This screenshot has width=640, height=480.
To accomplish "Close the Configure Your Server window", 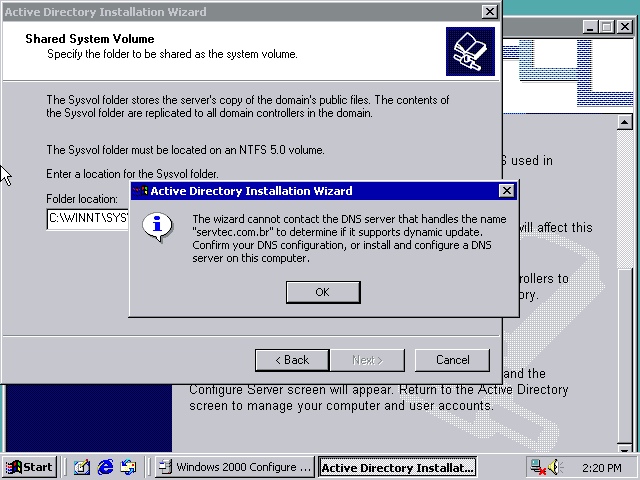I will [625, 27].
